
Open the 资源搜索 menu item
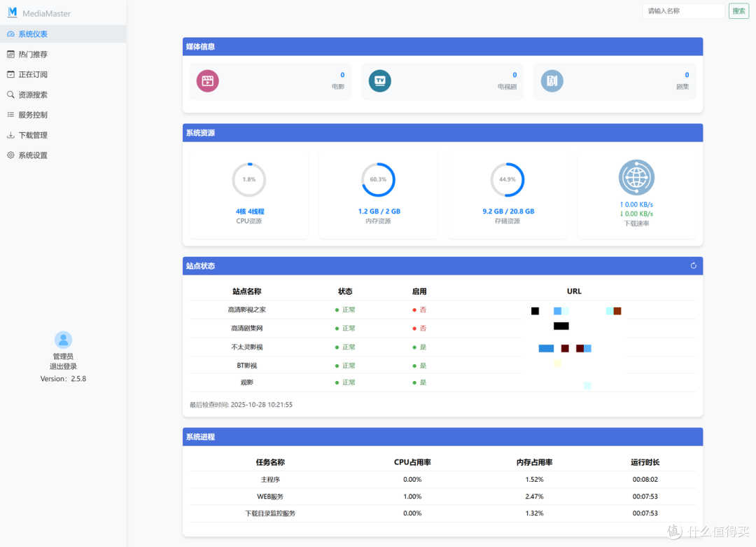[x=63, y=95]
